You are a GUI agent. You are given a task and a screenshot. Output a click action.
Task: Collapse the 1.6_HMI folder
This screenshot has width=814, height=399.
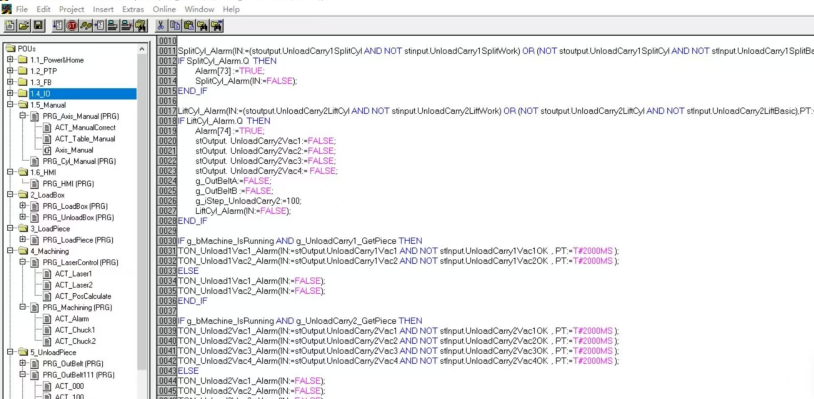click(10, 172)
